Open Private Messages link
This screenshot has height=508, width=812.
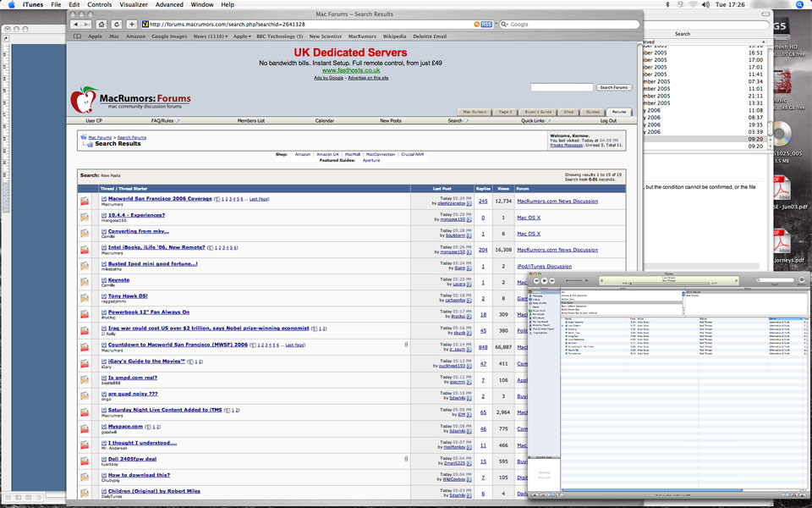(566, 146)
